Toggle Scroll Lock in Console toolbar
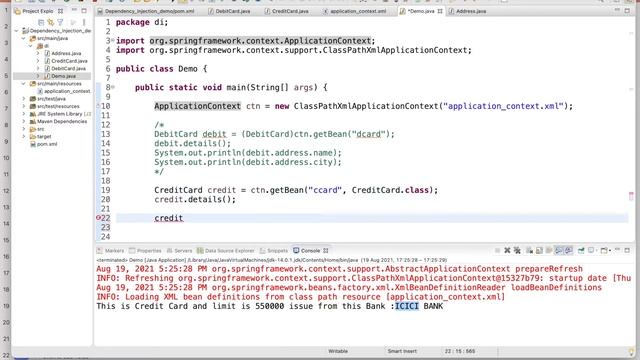This screenshot has height=360, width=640. point(539,250)
